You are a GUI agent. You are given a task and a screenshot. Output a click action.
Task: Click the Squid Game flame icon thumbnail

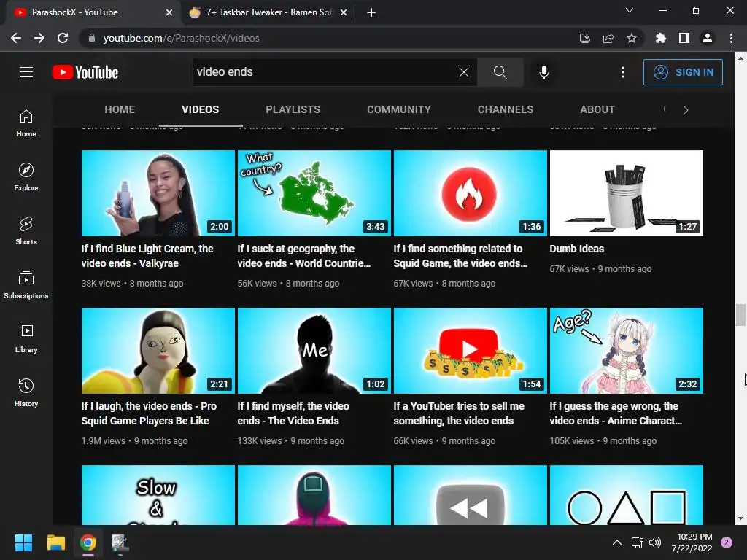[471, 192]
